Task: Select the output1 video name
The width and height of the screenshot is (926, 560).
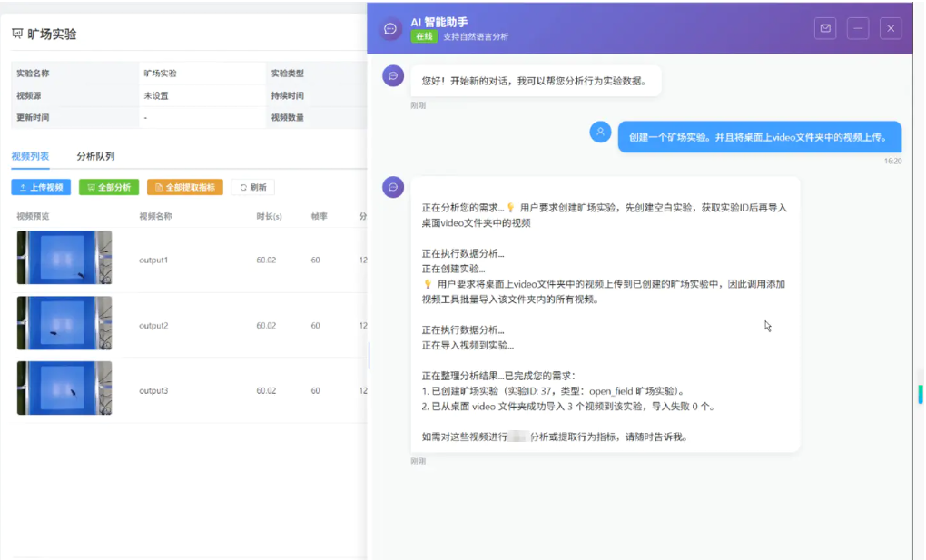Action: click(x=153, y=260)
